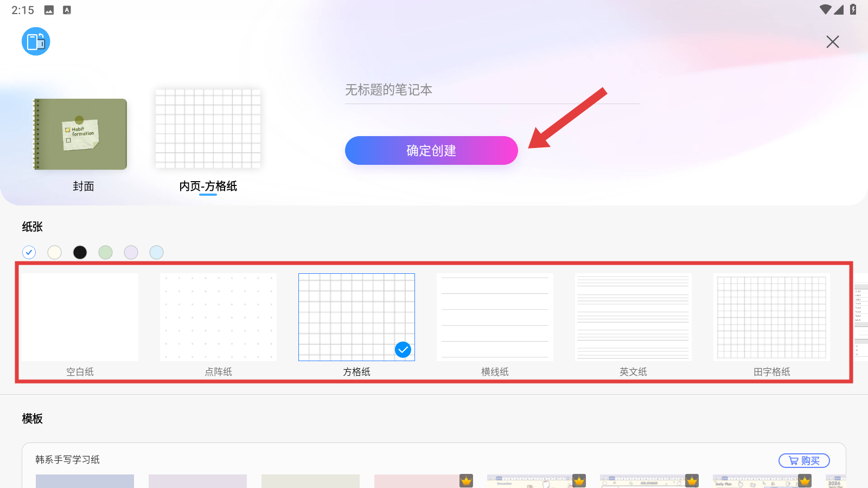Image resolution: width=868 pixels, height=488 pixels.
Task: Tap the blue device orientation icon
Action: [36, 41]
